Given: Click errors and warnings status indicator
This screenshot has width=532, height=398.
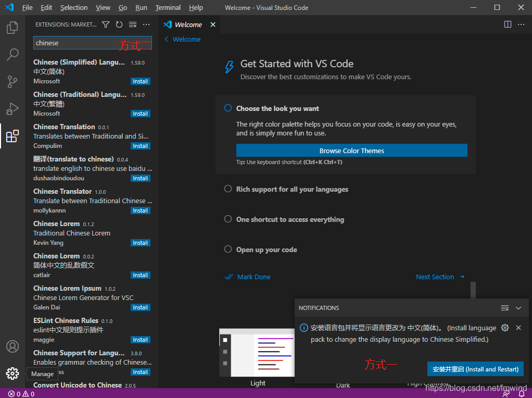Looking at the screenshot, I should (21, 394).
